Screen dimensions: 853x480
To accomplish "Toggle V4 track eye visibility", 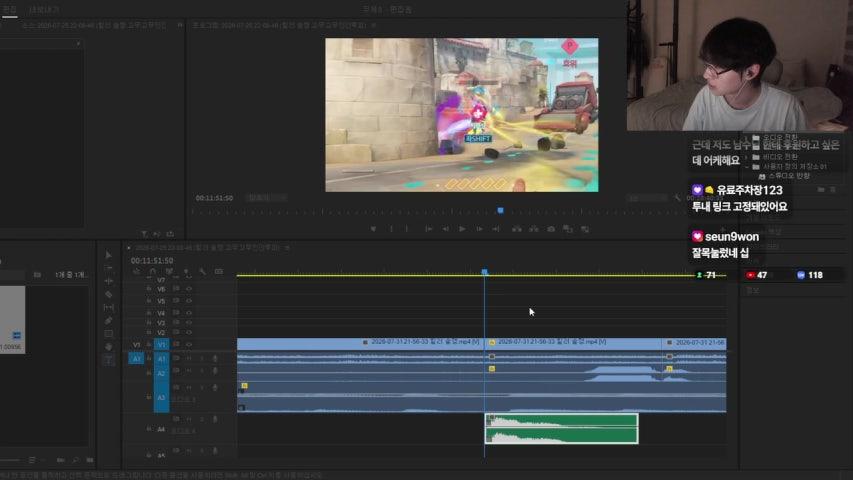I will pyautogui.click(x=189, y=313).
